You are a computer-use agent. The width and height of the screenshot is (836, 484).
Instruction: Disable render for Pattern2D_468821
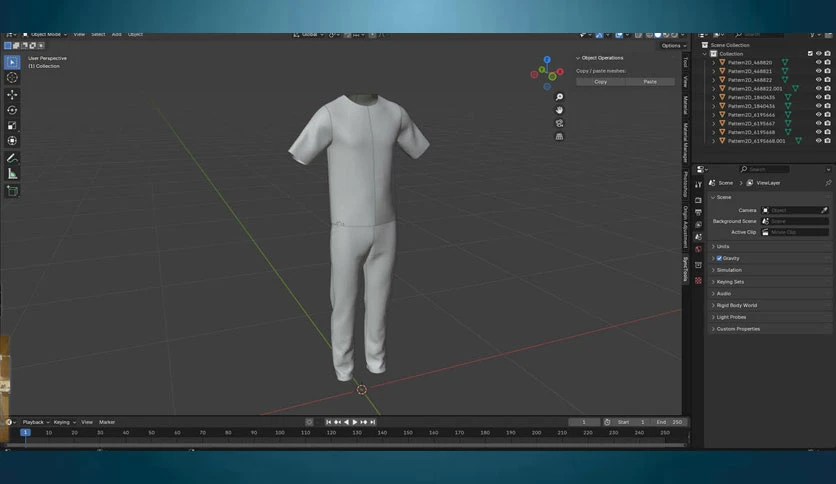(x=827, y=71)
